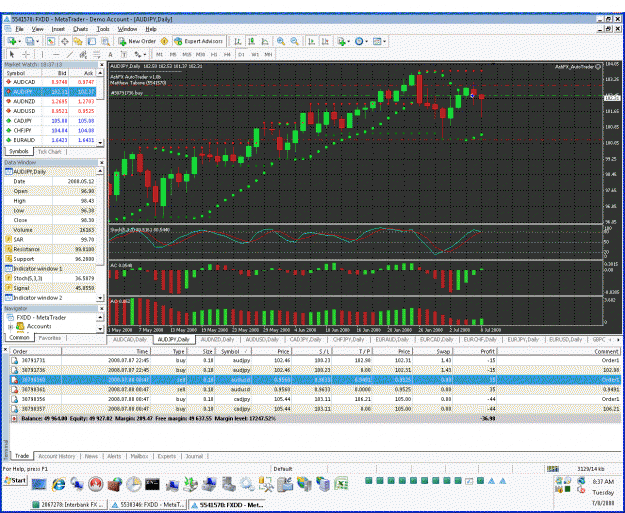Image resolution: width=625 pixels, height=513 pixels.
Task: Open AUDCAD,Daily chart tab
Action: point(130,340)
